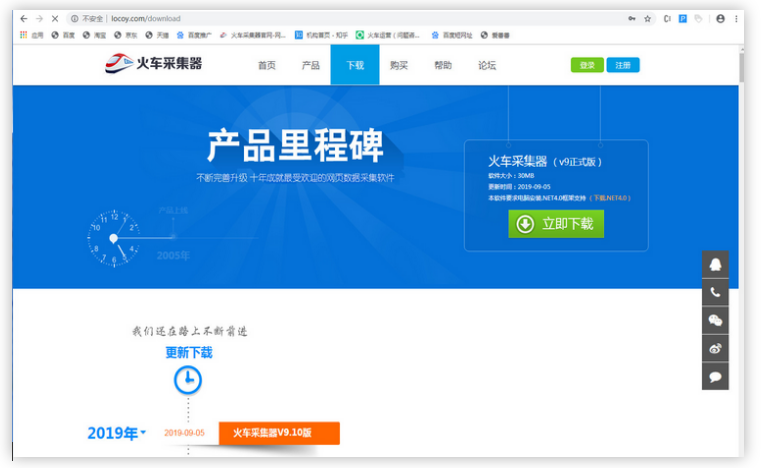Click the address bar showing locoy.com/download
This screenshot has height=468, width=761.
click(x=300, y=18)
